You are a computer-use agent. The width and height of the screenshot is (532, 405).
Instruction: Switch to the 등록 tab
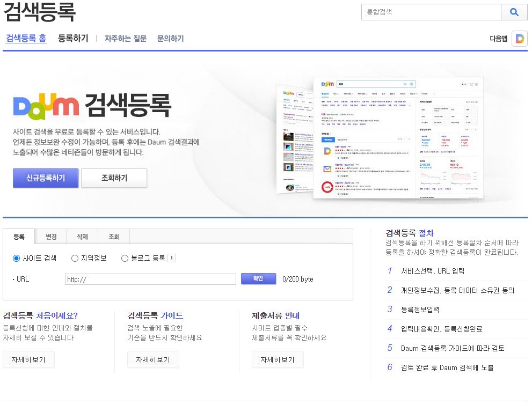(x=19, y=237)
